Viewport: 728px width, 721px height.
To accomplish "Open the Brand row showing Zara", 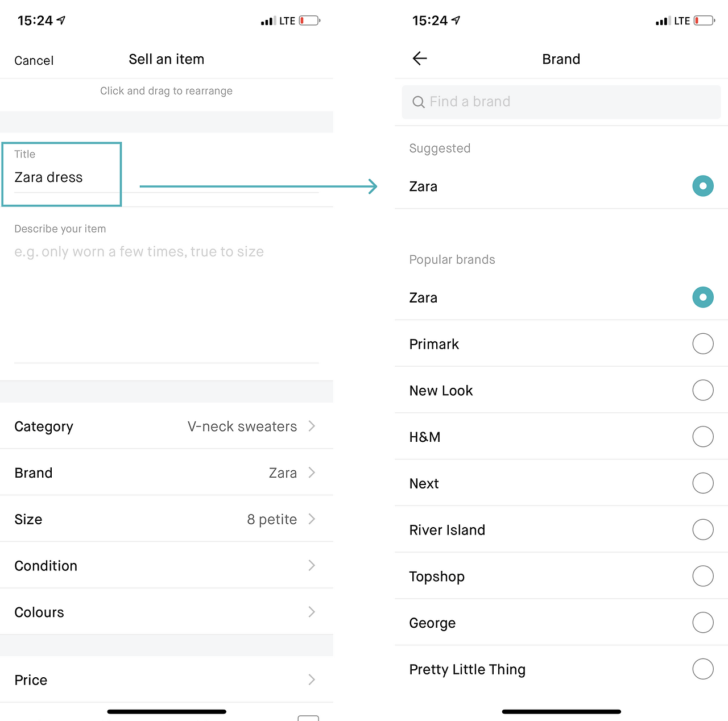I will 166,473.
